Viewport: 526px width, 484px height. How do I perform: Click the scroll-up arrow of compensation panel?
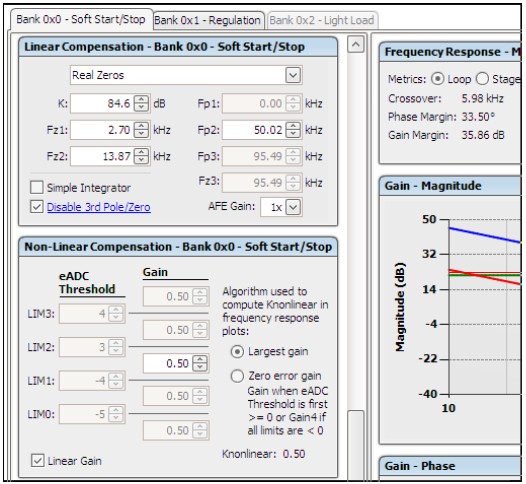356,44
